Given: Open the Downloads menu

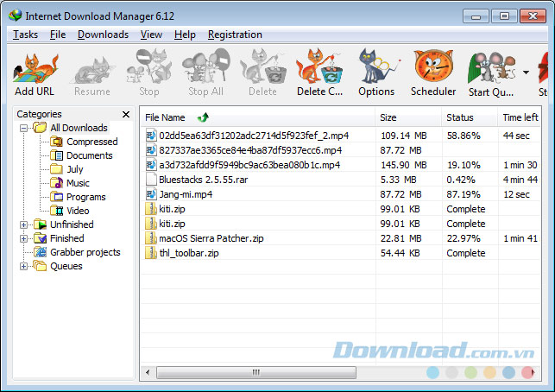Looking at the screenshot, I should (103, 35).
